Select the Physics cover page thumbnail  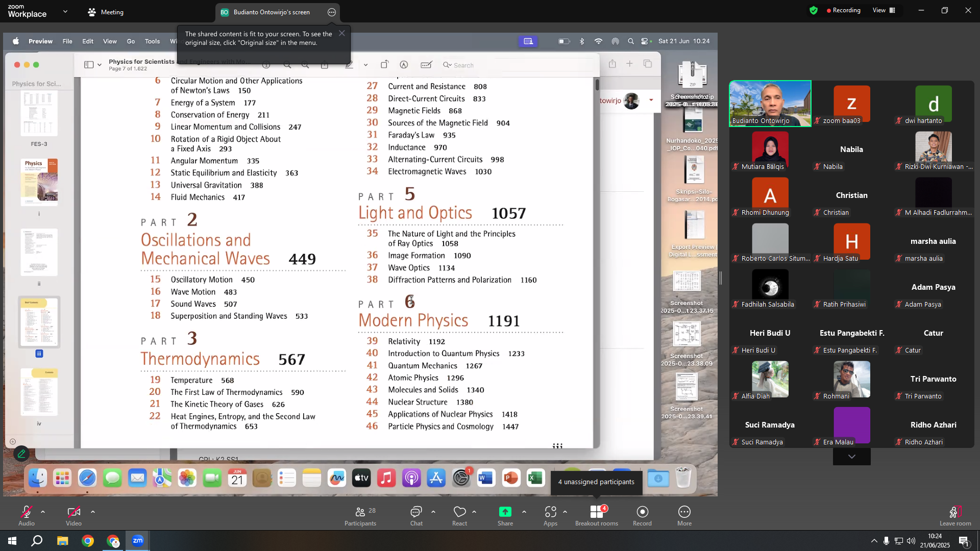39,182
